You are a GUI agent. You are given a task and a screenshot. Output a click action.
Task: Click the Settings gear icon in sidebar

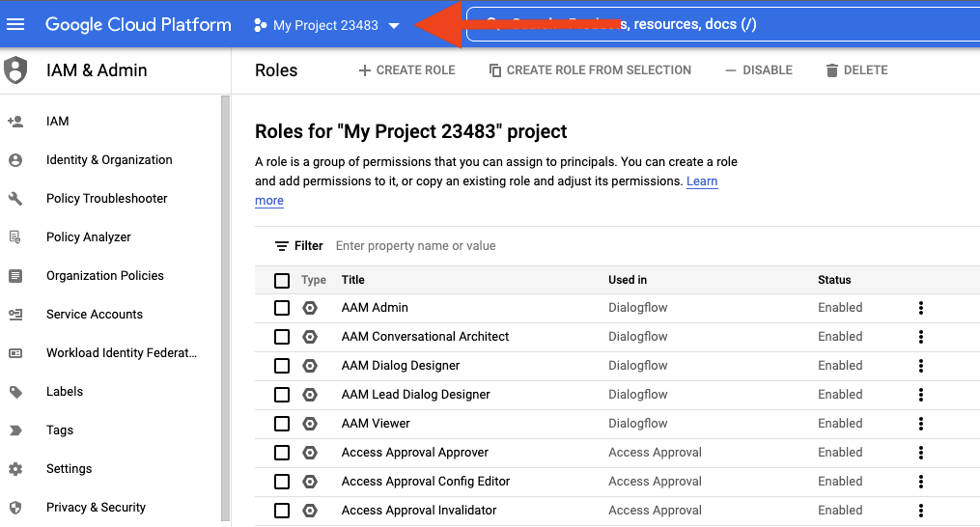15,469
